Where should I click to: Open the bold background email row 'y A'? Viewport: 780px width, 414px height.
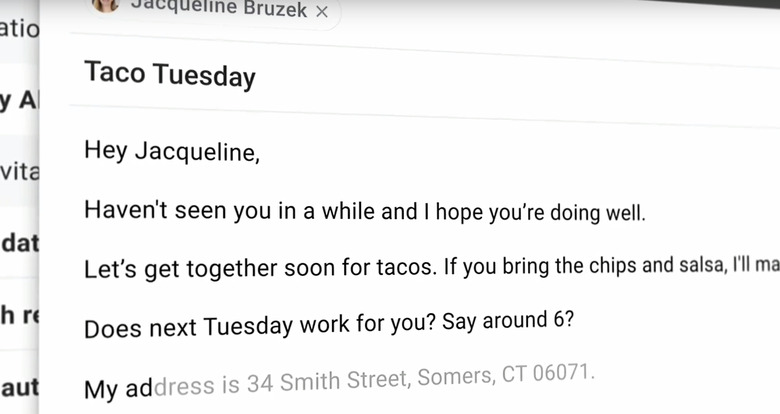19,99
